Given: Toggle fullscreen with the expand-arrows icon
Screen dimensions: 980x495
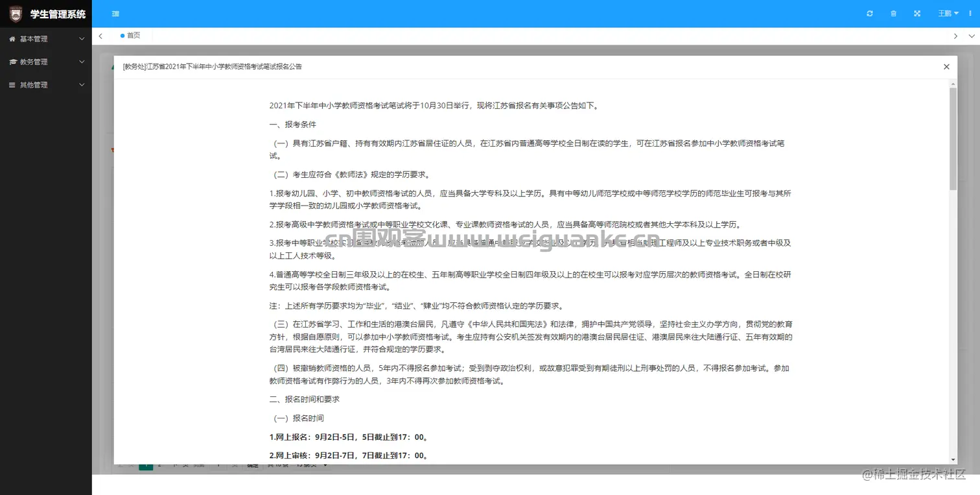Looking at the screenshot, I should pyautogui.click(x=917, y=14).
